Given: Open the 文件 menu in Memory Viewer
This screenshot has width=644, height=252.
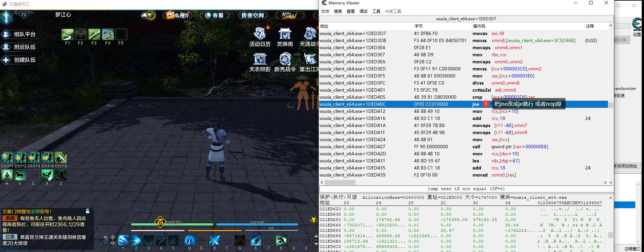Looking at the screenshot, I should coord(325,11).
